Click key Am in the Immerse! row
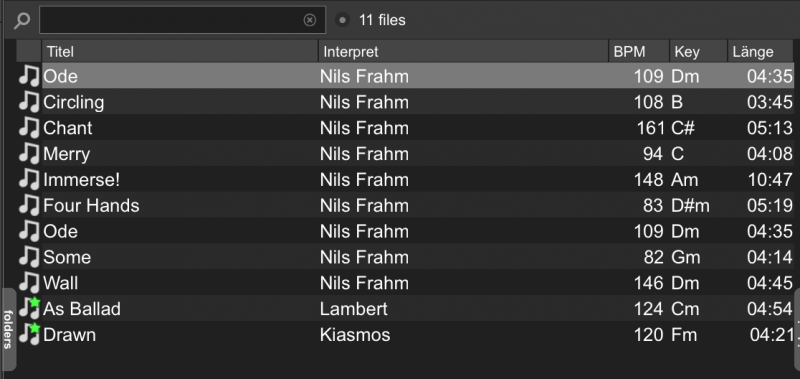 [685, 180]
